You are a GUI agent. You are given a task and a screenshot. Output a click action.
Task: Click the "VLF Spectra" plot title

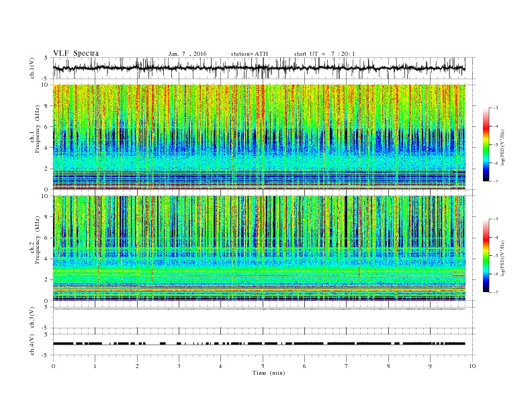[x=76, y=53]
